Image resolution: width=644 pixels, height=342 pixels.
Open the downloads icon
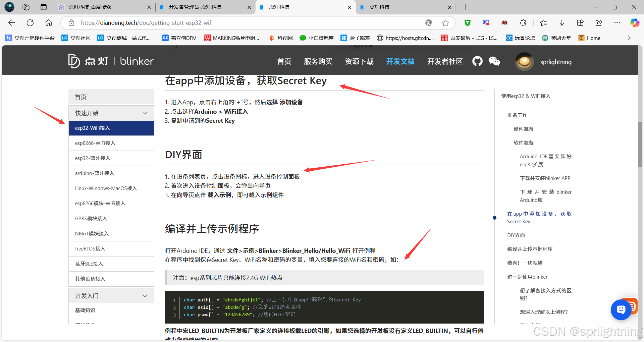(x=562, y=23)
